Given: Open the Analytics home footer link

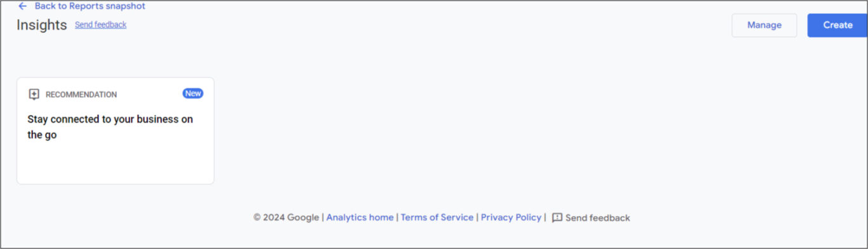Looking at the screenshot, I should coord(360,217).
